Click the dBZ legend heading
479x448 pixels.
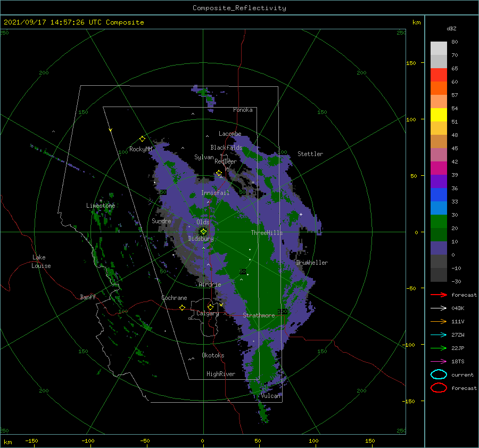(x=451, y=28)
